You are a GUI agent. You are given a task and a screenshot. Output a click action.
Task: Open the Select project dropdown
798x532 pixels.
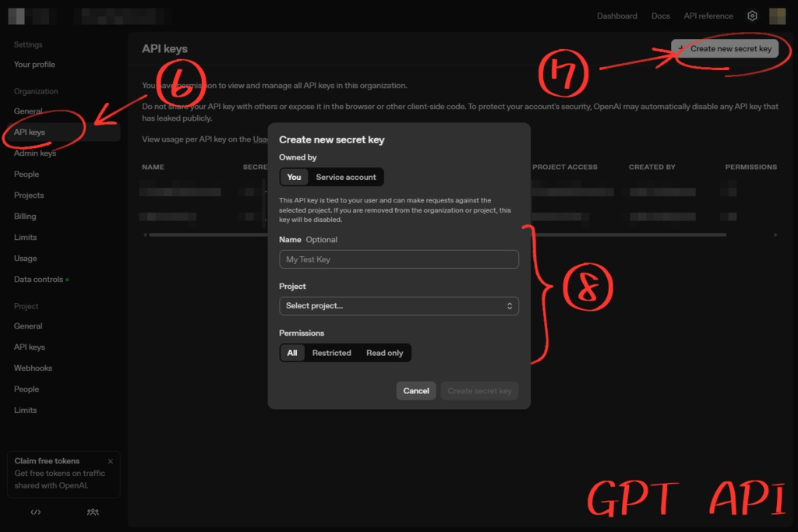(x=399, y=305)
